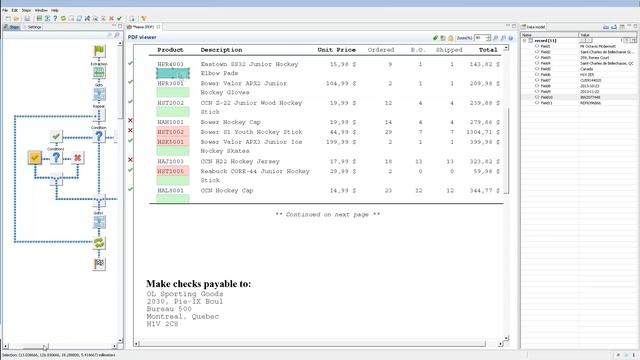This screenshot has width=640, height=360.
Task: Select the green flag start step in workflow
Action: coord(99,51)
